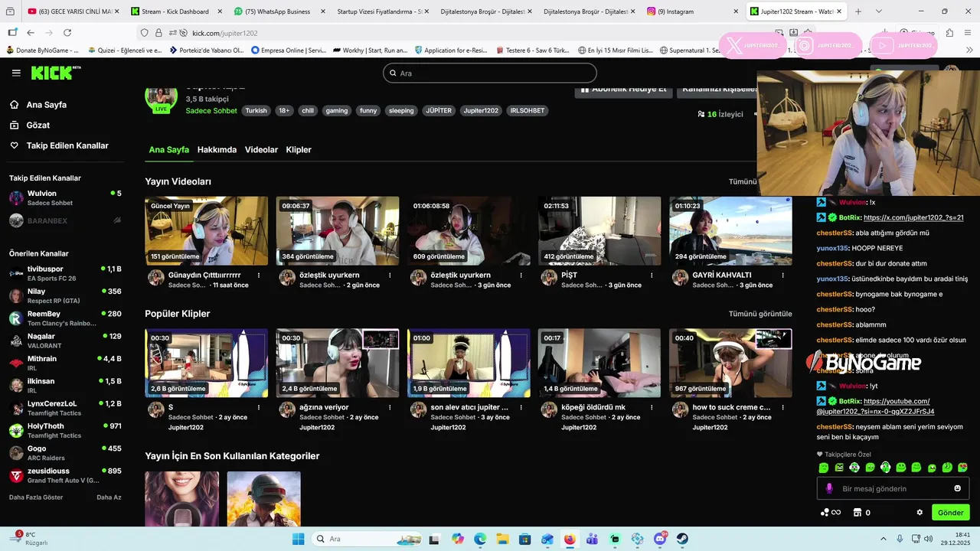Open options menu for ağzına veriyor clip
Screen dimensions: 980x551
tap(390, 408)
